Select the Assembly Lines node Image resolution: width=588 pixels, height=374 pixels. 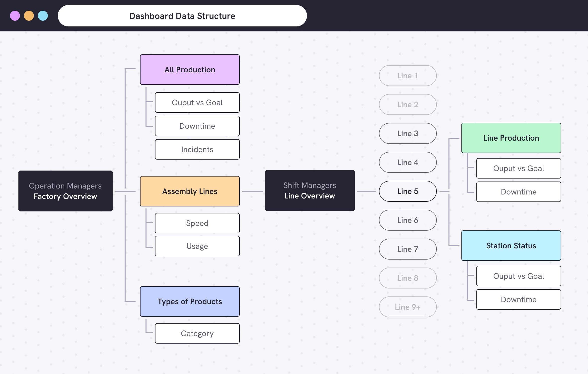pos(190,191)
